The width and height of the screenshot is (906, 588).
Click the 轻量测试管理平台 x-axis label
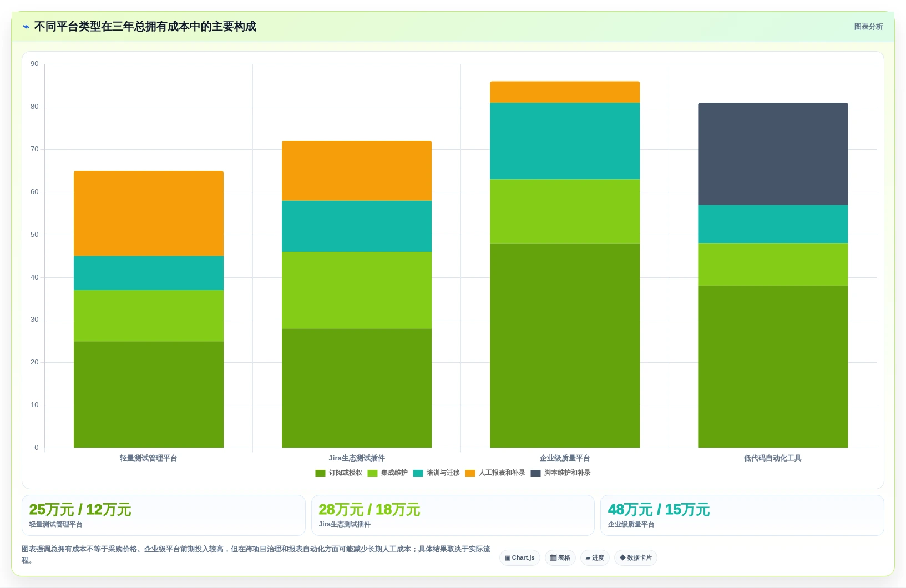point(149,458)
